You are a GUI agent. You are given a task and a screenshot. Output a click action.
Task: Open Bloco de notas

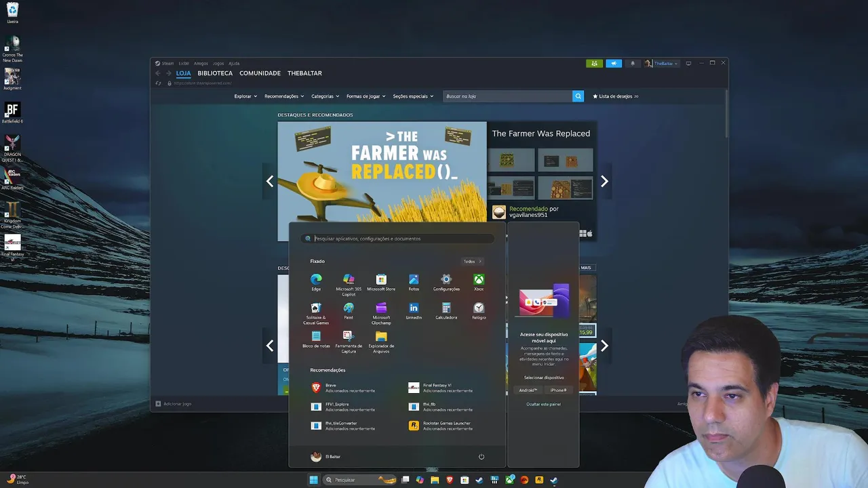316,339
